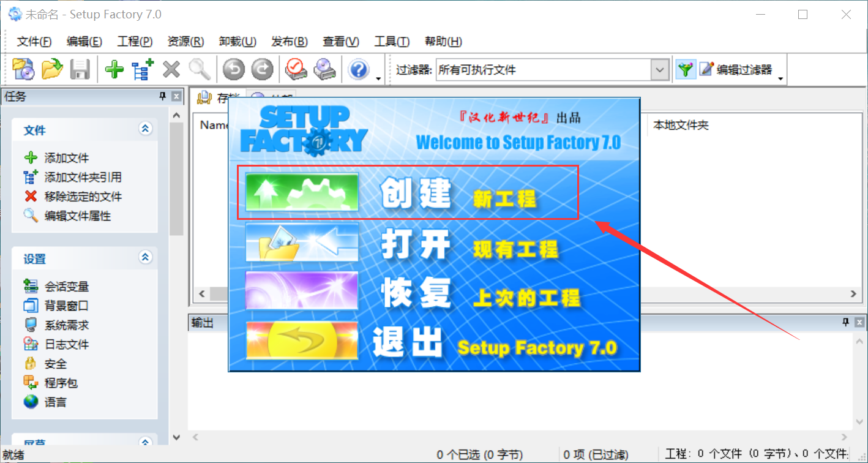Click status bar text 就绪

[14, 454]
